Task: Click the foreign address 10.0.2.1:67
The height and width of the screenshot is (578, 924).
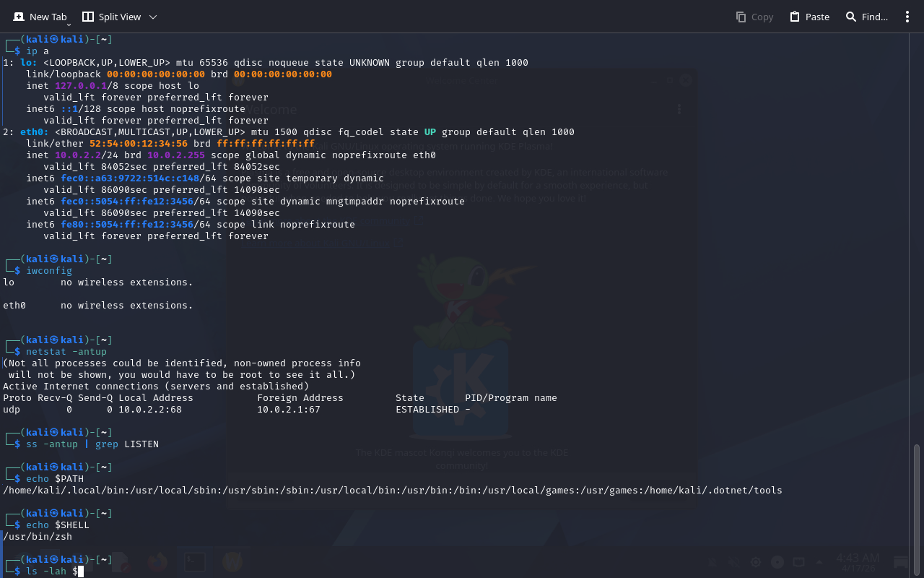Action: [289, 410]
